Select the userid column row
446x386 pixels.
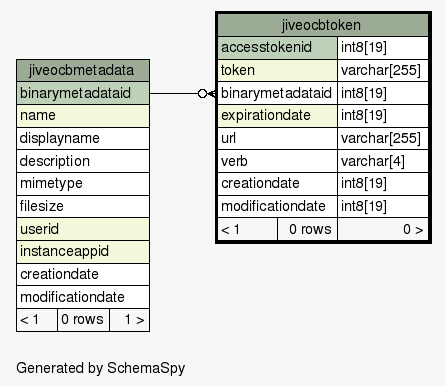(x=83, y=229)
